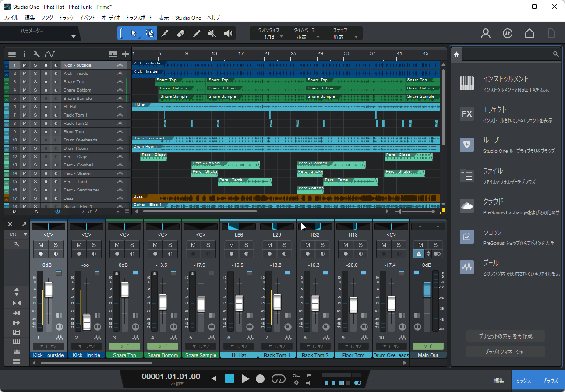Open the track wrench settings icon

pos(37,53)
